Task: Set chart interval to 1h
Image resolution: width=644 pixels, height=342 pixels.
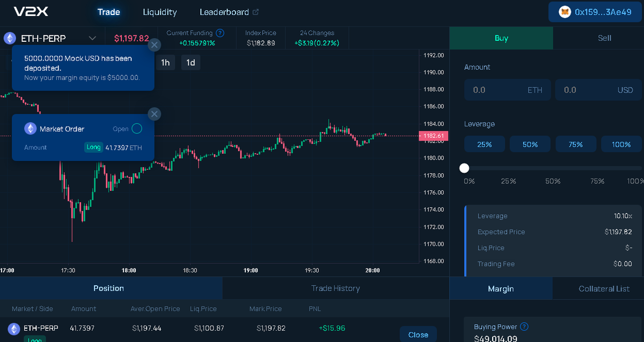Action: click(x=165, y=63)
